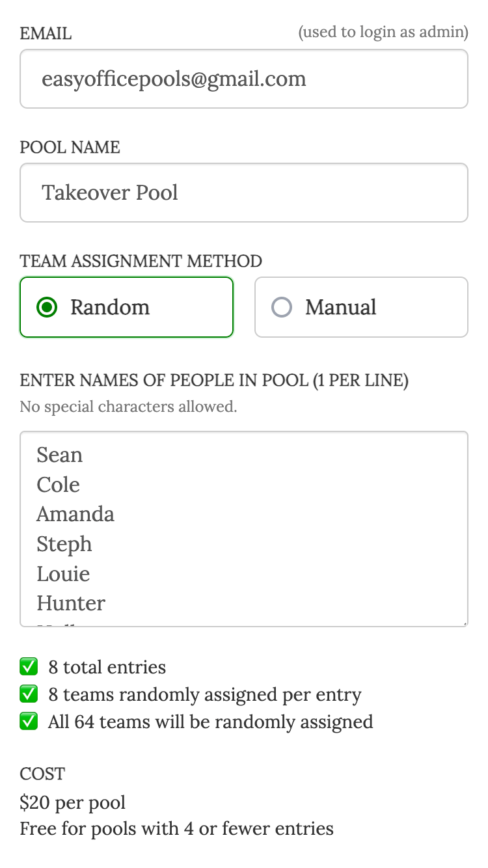Click the green checkmark beside 8 total entries
The height and width of the screenshot is (868, 488).
[x=29, y=666]
